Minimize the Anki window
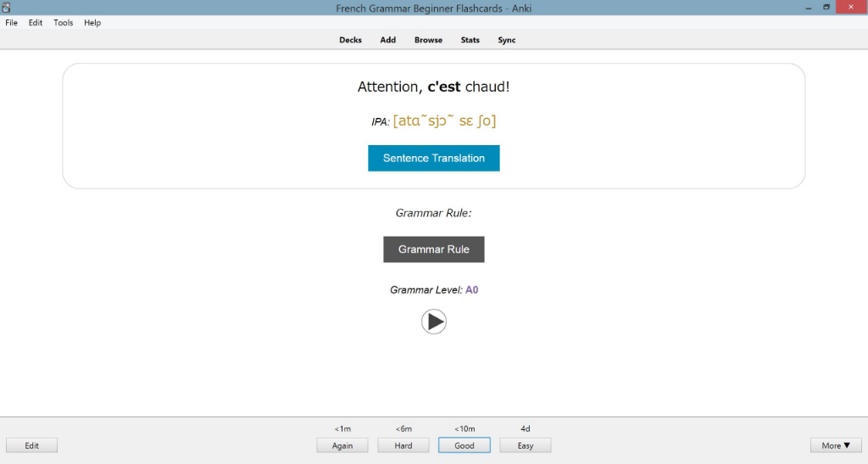 click(809, 8)
